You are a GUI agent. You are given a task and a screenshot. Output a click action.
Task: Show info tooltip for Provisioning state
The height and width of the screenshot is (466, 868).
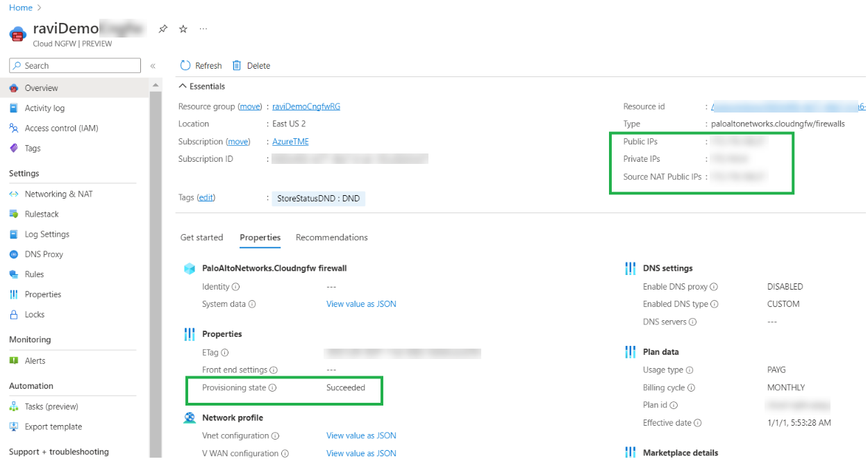(x=273, y=388)
